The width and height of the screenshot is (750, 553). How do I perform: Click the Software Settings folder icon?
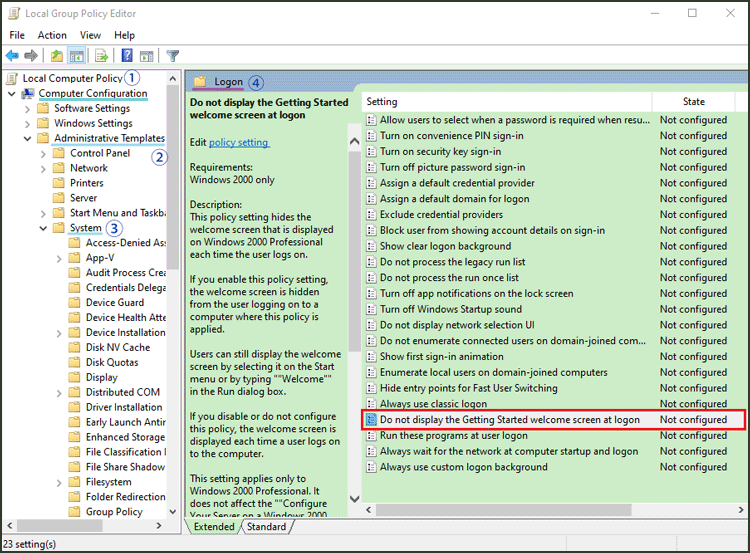[x=43, y=108]
